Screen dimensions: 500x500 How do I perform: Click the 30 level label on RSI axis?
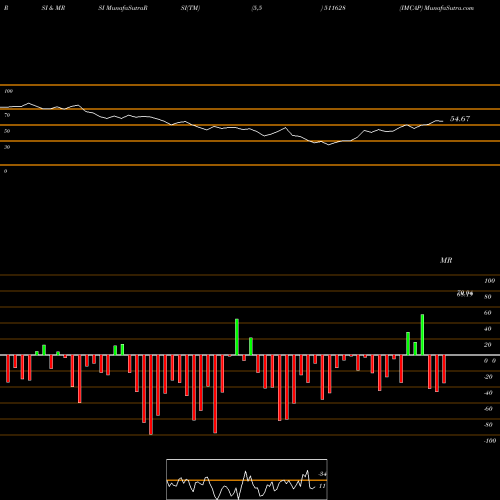[7, 147]
